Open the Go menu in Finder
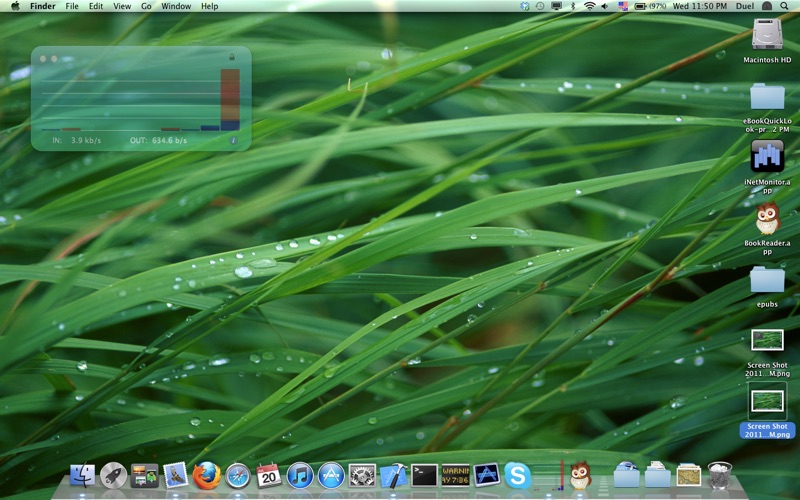 pos(146,6)
